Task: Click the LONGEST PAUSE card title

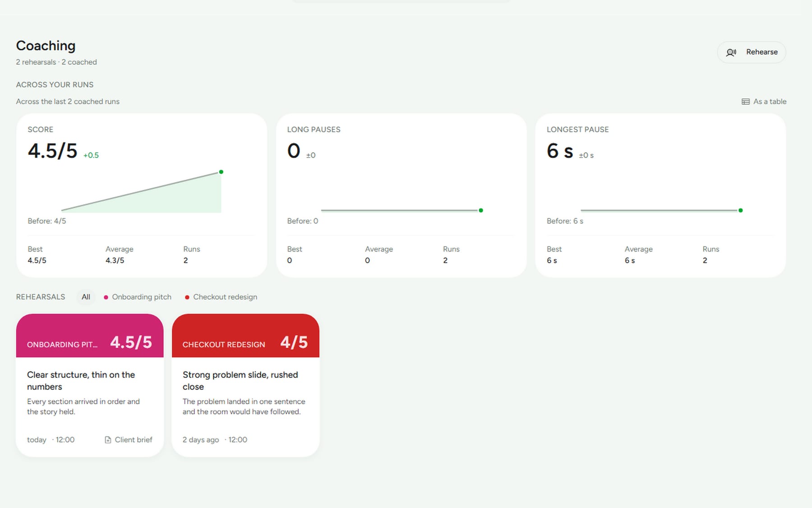Action: point(577,130)
